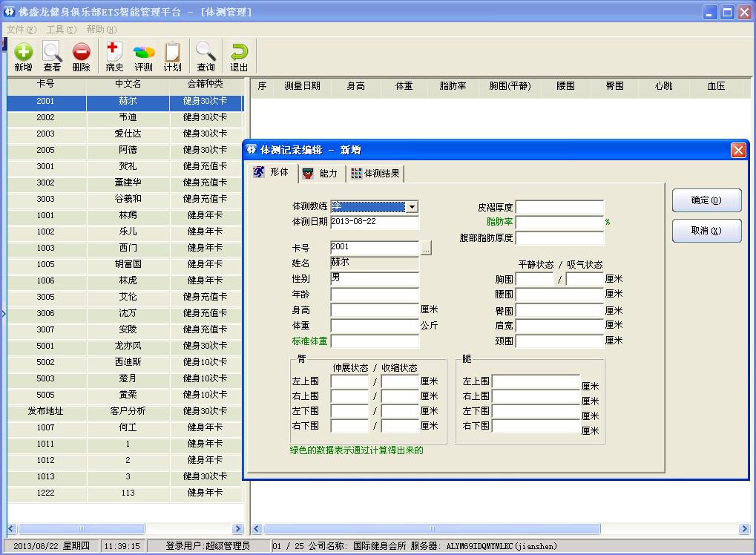Click member list horizontal scrollbar left arrow
The width and height of the screenshot is (756, 555).
coord(13,528)
